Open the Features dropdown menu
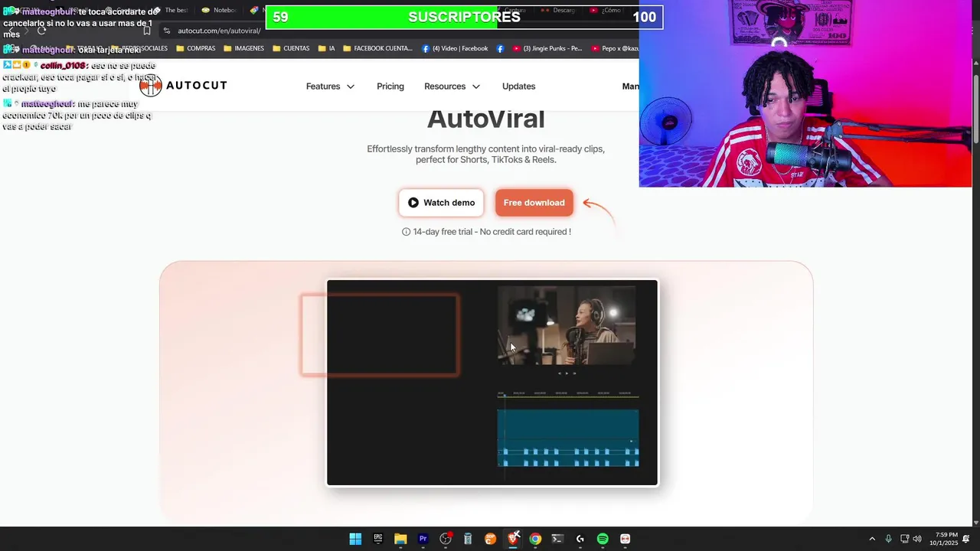 click(330, 86)
